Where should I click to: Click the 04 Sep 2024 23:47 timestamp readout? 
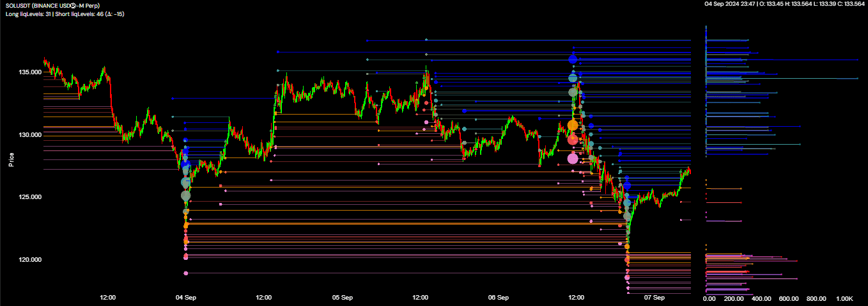coord(730,4)
